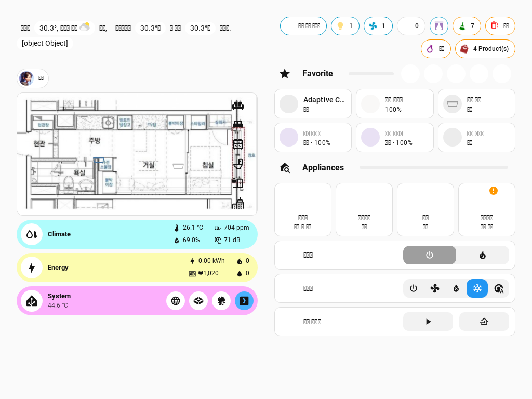The image size is (532, 399).
Task: Toggle the Adaptive C... favorite card
Action: pos(313,104)
